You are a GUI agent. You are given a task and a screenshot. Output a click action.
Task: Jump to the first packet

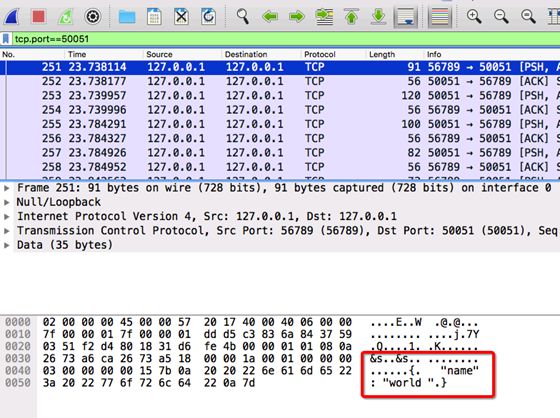point(351,16)
